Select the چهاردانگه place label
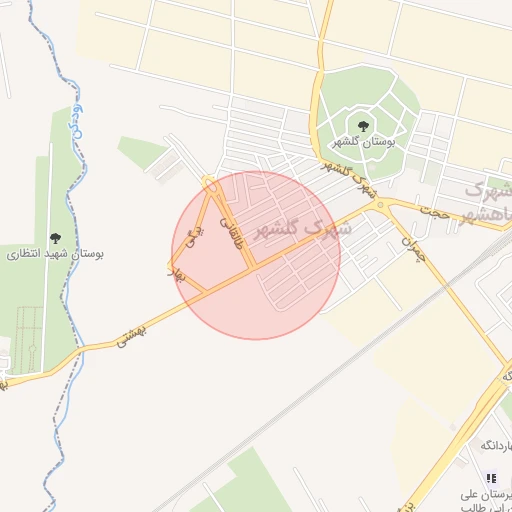Viewport: 512px width, 512px height. click(x=496, y=445)
